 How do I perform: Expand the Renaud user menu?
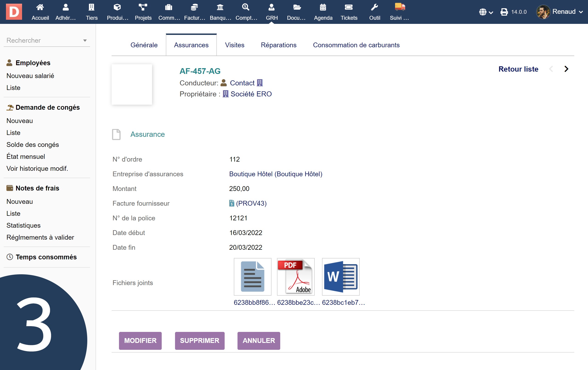(564, 12)
